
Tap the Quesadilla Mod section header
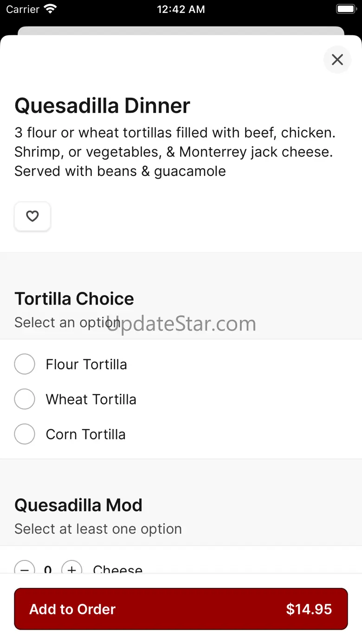[78, 505]
